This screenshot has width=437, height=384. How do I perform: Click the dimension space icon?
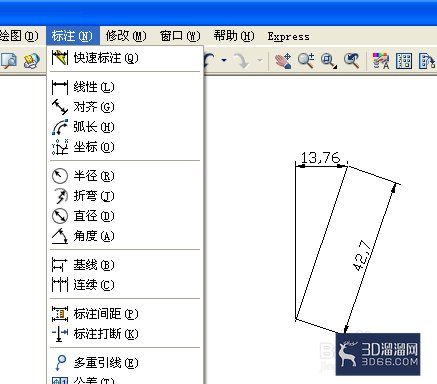coord(60,314)
